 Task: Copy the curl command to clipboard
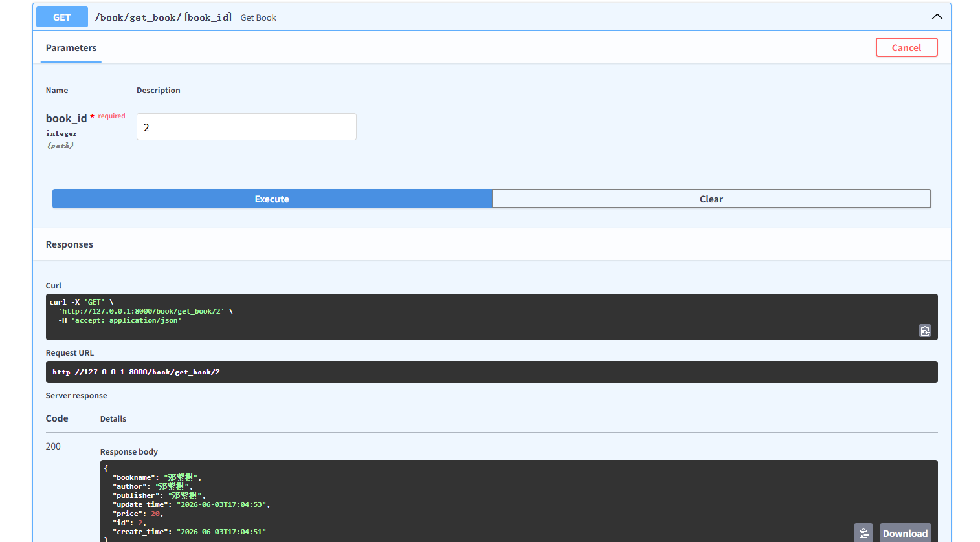tap(925, 331)
